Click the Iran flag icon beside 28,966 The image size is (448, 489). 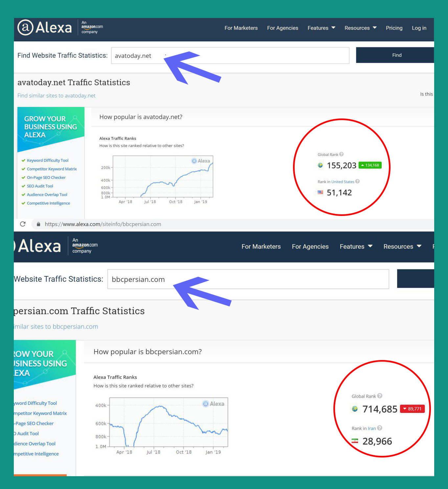355,441
